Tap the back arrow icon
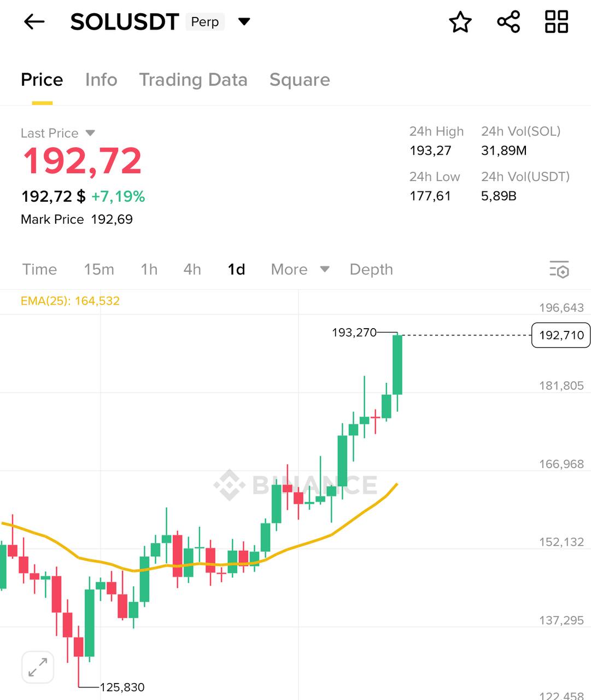 [34, 22]
